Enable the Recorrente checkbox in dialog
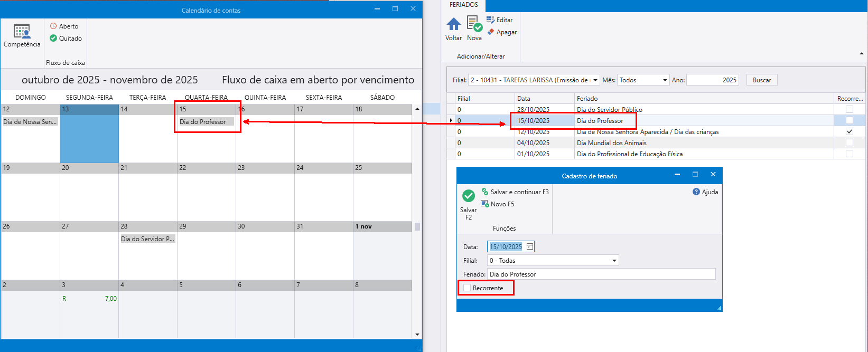Image resolution: width=868 pixels, height=352 pixels. [x=467, y=288]
